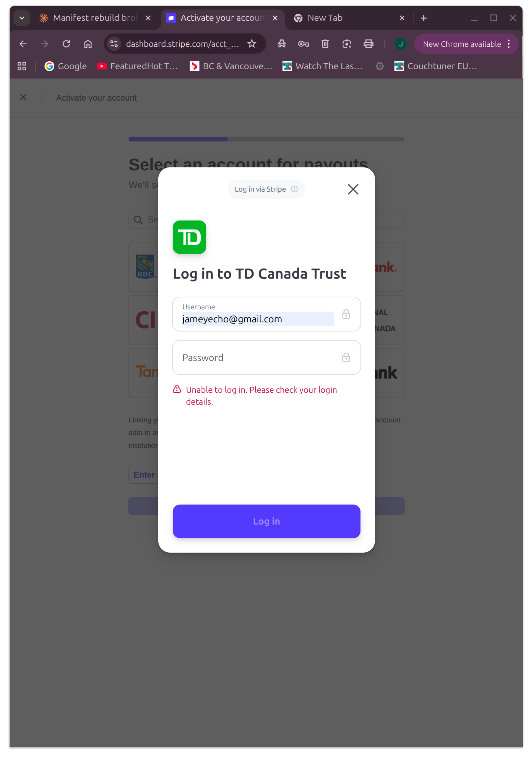Open the Chrome three-dot menu
The width and height of the screenshot is (532, 766).
click(x=508, y=44)
